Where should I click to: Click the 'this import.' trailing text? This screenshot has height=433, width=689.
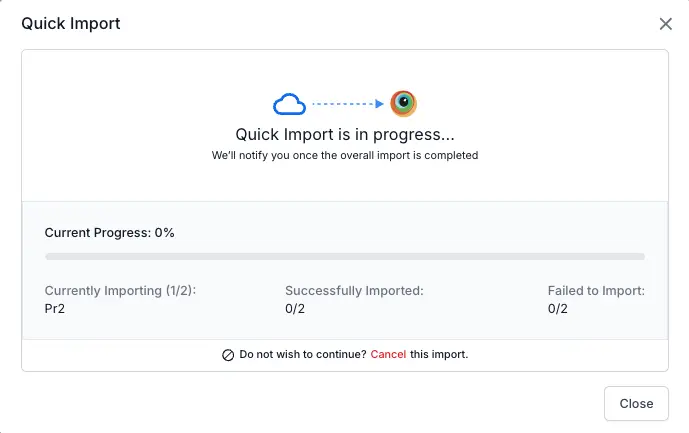point(439,354)
